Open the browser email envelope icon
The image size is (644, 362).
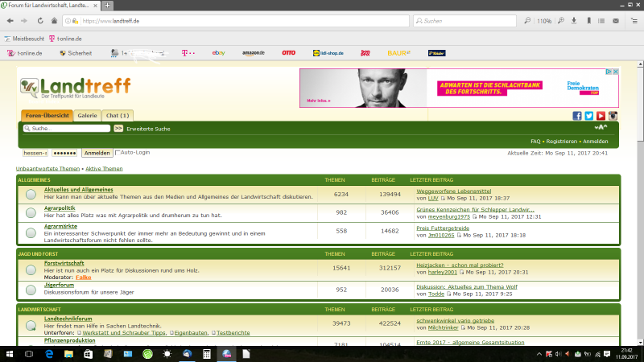click(616, 21)
